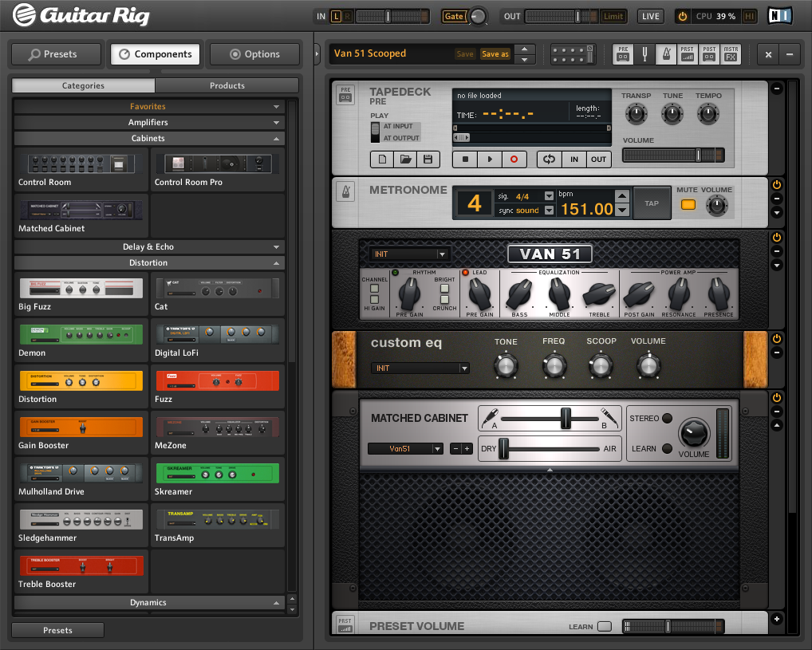Click the Tapedeck OUT loop marker button

coord(599,160)
